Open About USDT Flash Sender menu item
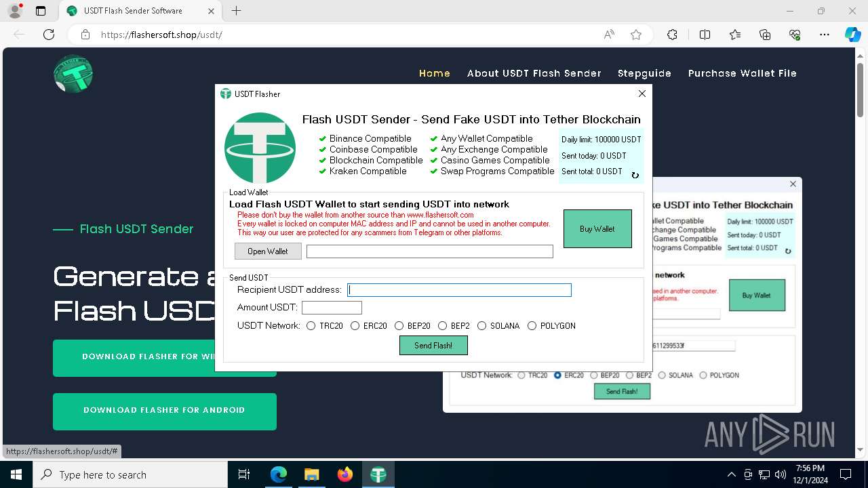Viewport: 868px width, 488px height. point(534,73)
